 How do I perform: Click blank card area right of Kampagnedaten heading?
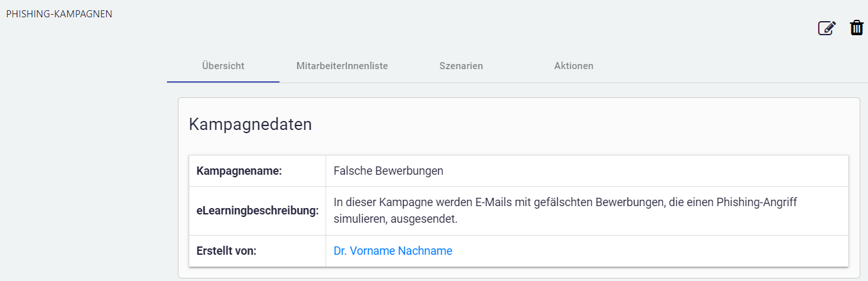pos(576,124)
